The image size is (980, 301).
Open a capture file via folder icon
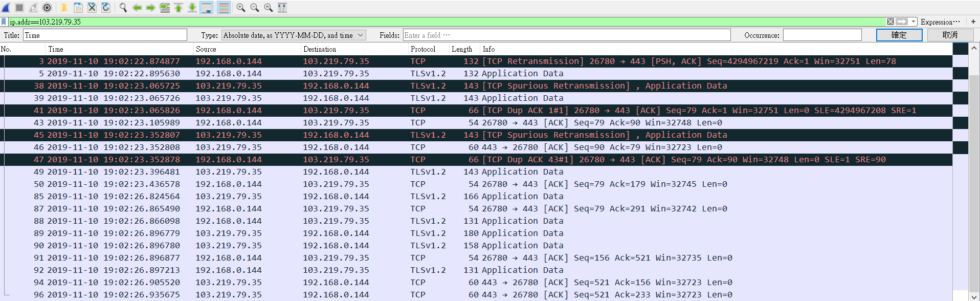pos(64,8)
